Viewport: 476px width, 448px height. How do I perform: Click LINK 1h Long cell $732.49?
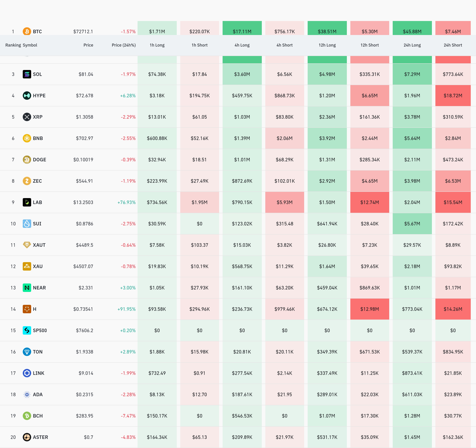(x=157, y=373)
